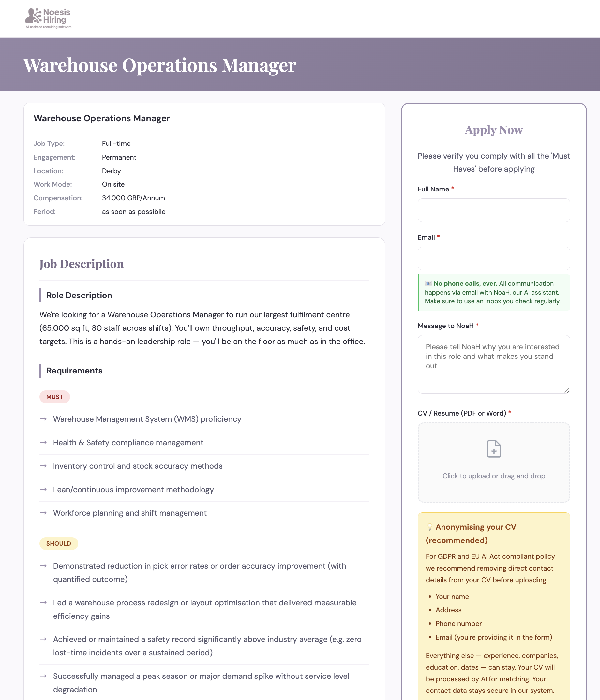The width and height of the screenshot is (600, 700).
Task: Click the 'On site' work mode value
Action: click(113, 184)
